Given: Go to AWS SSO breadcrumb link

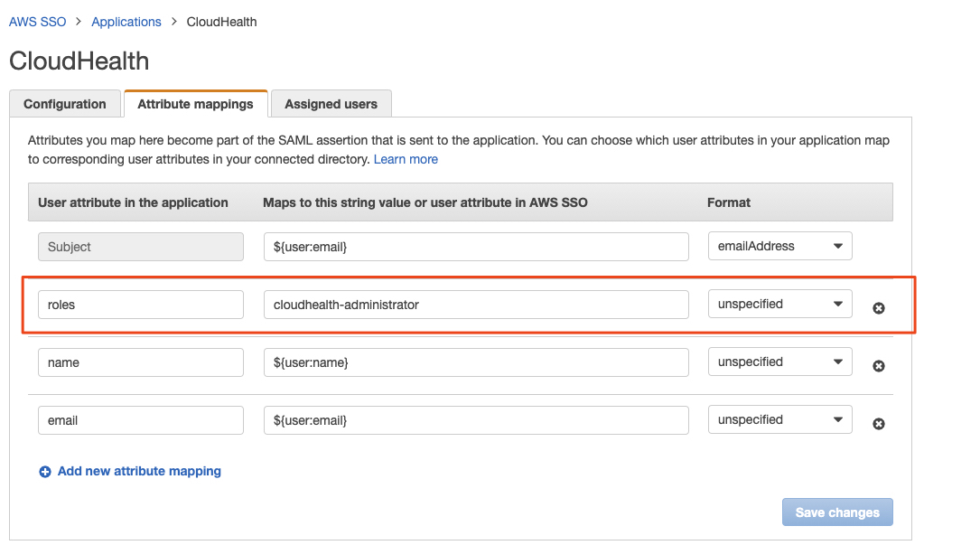Looking at the screenshot, I should tap(38, 22).
